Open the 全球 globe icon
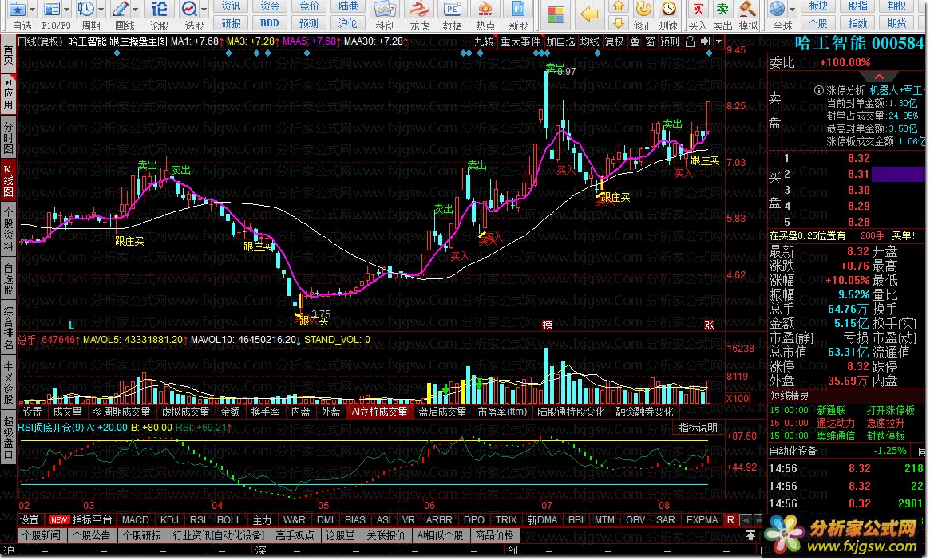Image resolution: width=930 pixels, height=560 pixels. [777, 10]
